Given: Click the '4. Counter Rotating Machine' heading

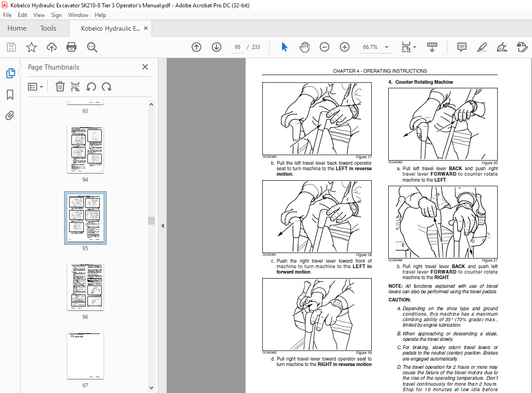Looking at the screenshot, I should [x=421, y=82].
